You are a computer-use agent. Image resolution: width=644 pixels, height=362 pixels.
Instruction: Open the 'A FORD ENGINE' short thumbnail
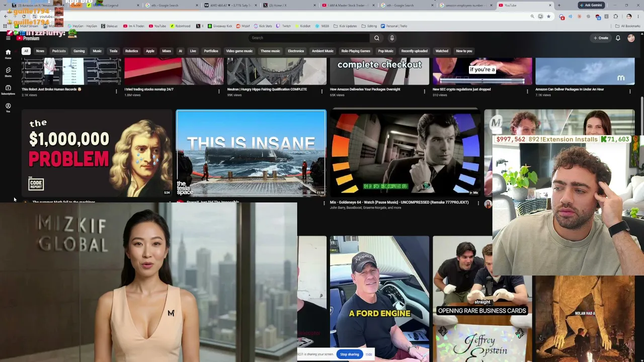tap(379, 299)
